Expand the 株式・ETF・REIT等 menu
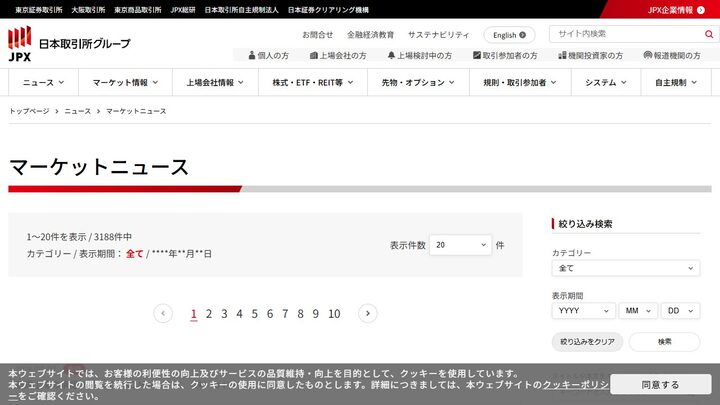 (x=313, y=83)
